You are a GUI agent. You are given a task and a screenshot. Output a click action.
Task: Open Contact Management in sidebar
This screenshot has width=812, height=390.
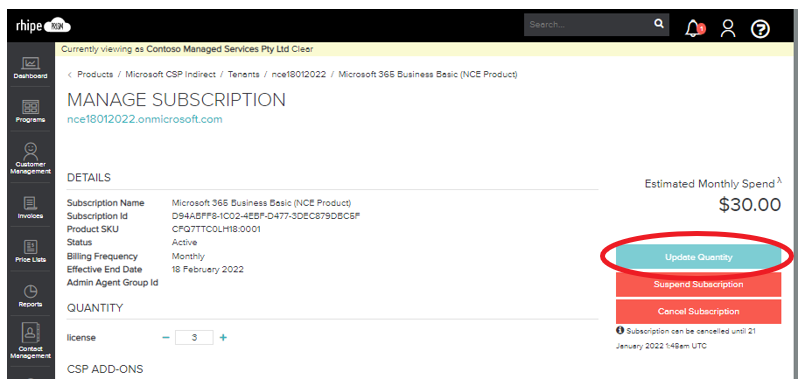[31, 340]
